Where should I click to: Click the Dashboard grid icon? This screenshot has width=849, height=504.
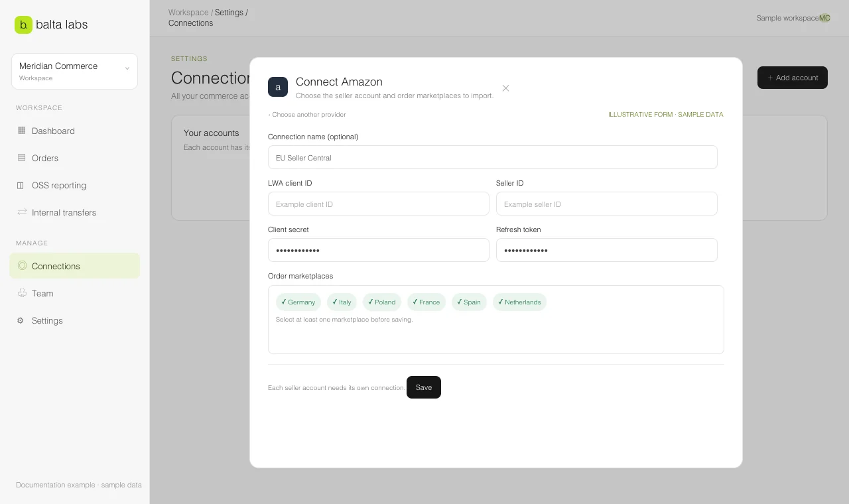pyautogui.click(x=21, y=131)
